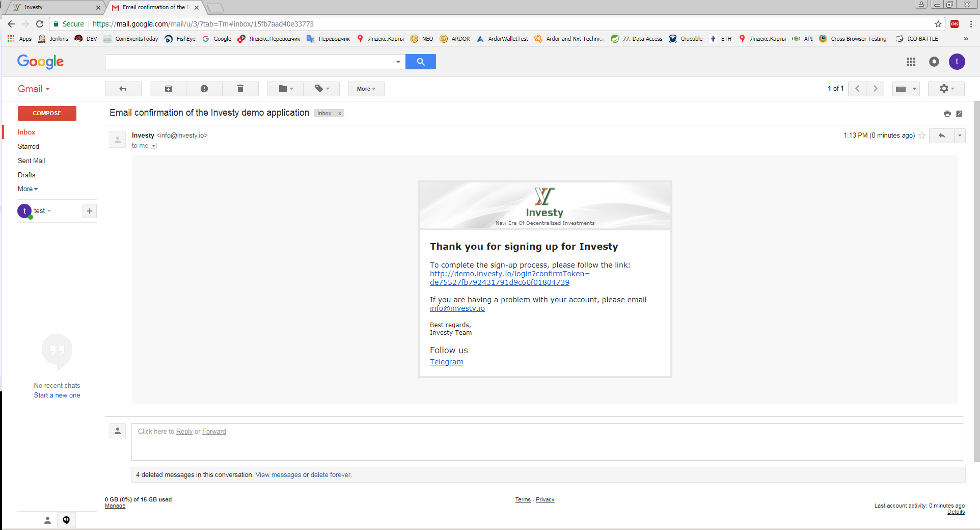Click the Google logo
980x530 pixels.
click(x=41, y=62)
